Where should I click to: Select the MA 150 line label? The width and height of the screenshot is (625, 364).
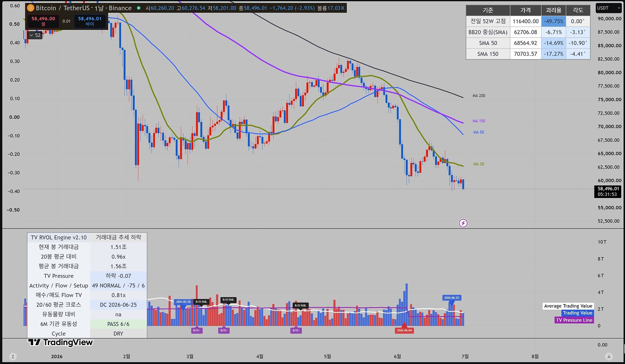[x=479, y=121]
